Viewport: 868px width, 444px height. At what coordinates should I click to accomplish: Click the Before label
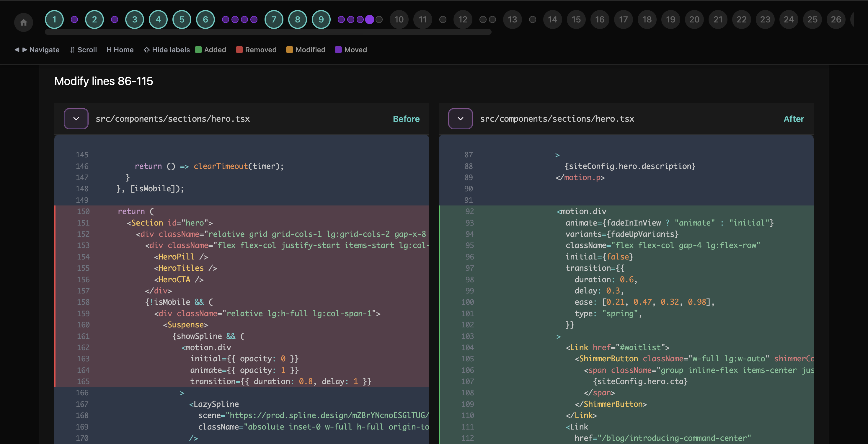pyautogui.click(x=406, y=119)
